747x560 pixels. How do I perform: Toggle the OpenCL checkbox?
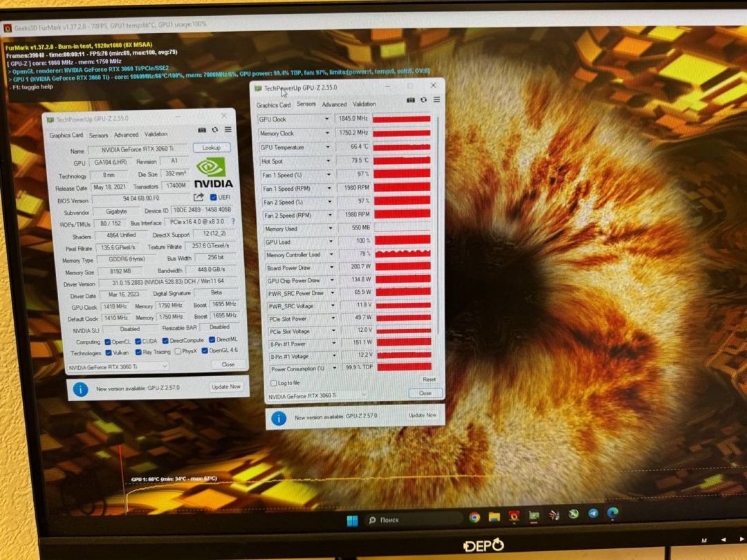[x=108, y=342]
